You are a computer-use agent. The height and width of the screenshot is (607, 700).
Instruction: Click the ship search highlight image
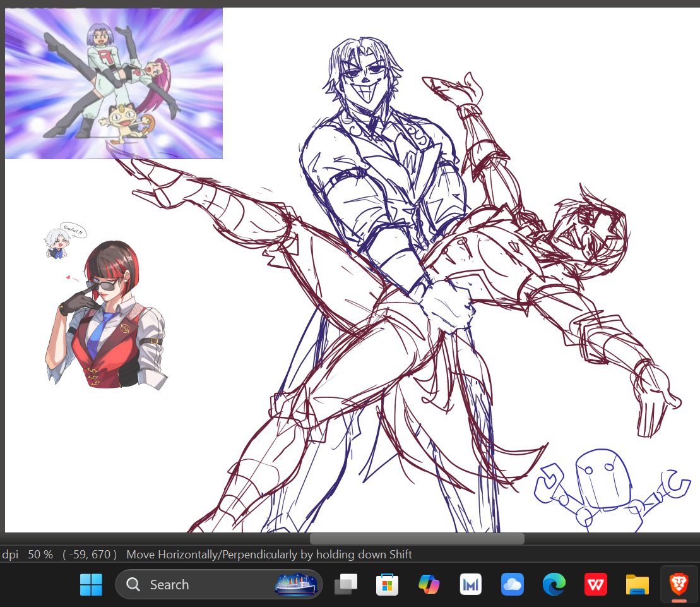pyautogui.click(x=296, y=584)
